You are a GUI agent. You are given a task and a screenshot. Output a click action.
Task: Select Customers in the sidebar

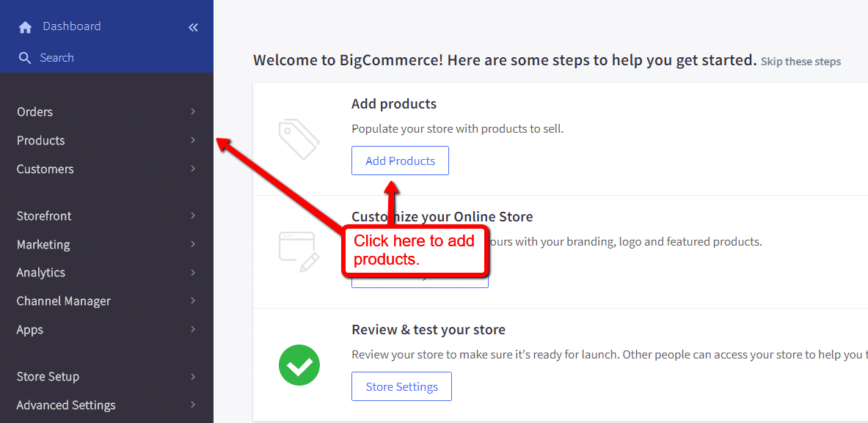coord(45,169)
